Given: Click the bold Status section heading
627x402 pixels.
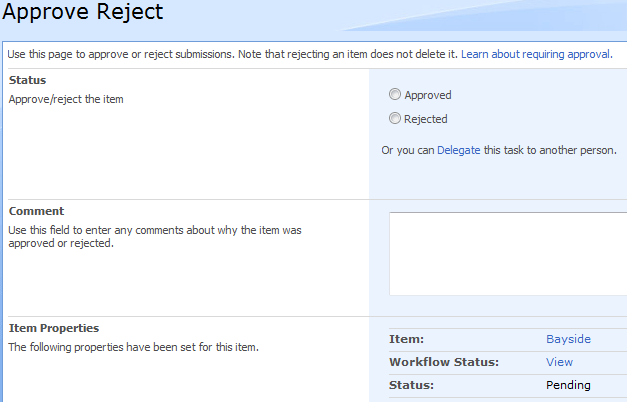Looking at the screenshot, I should click(27, 80).
